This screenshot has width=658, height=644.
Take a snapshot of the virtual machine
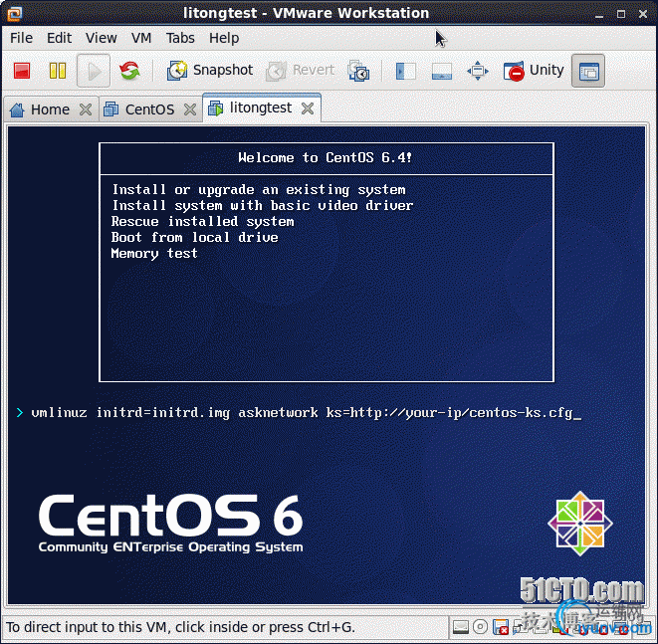210,70
